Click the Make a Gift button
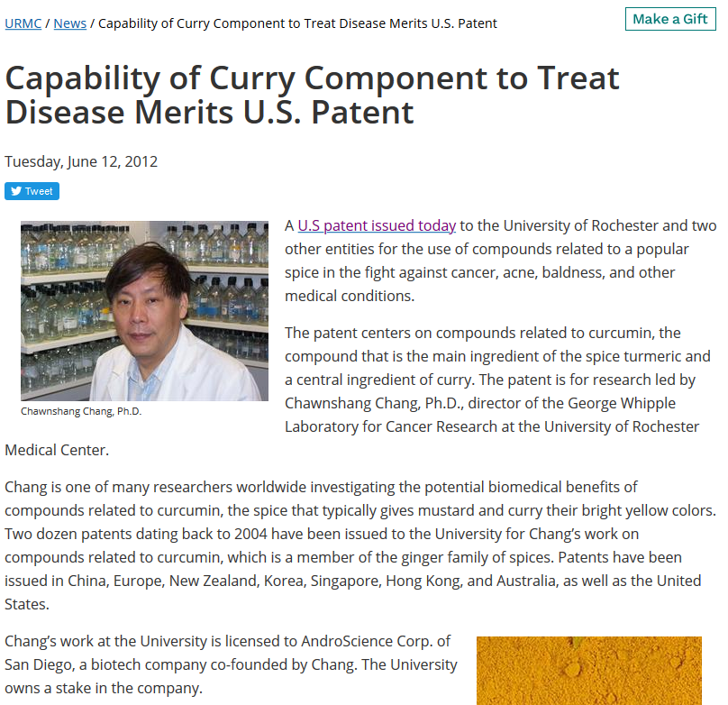728x705 pixels. pos(670,19)
